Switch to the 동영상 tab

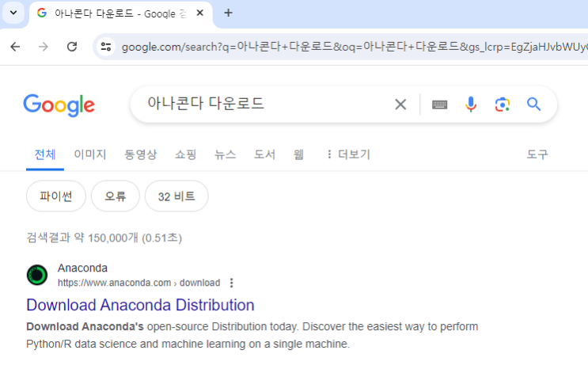click(x=141, y=154)
